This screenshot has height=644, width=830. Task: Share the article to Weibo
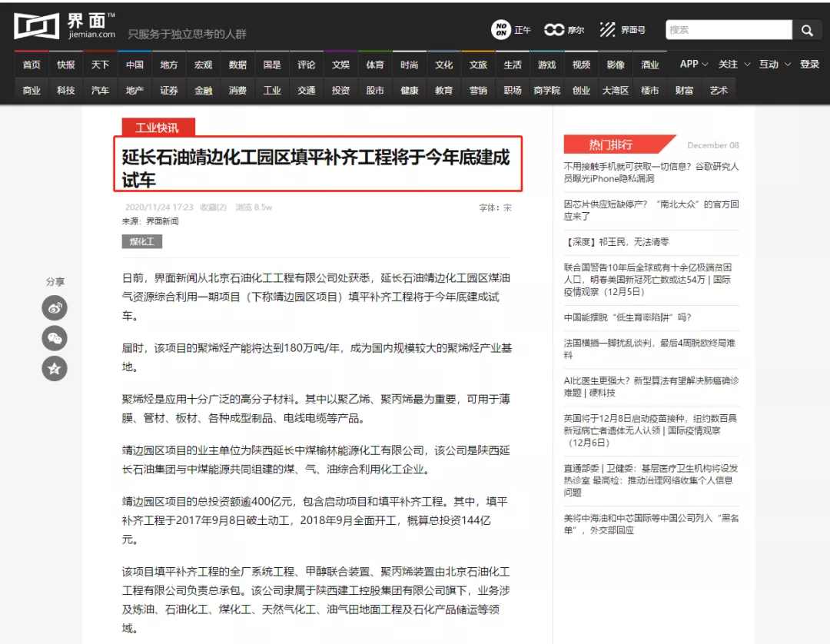[55, 308]
